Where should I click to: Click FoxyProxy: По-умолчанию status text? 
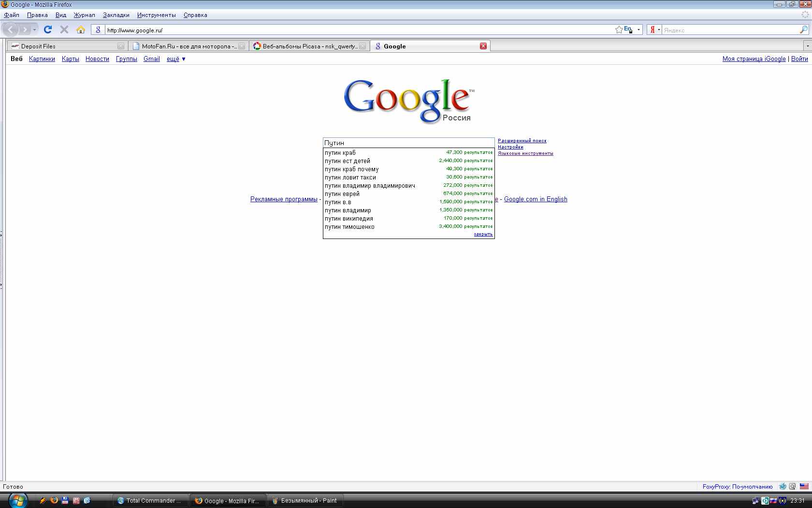coord(738,487)
